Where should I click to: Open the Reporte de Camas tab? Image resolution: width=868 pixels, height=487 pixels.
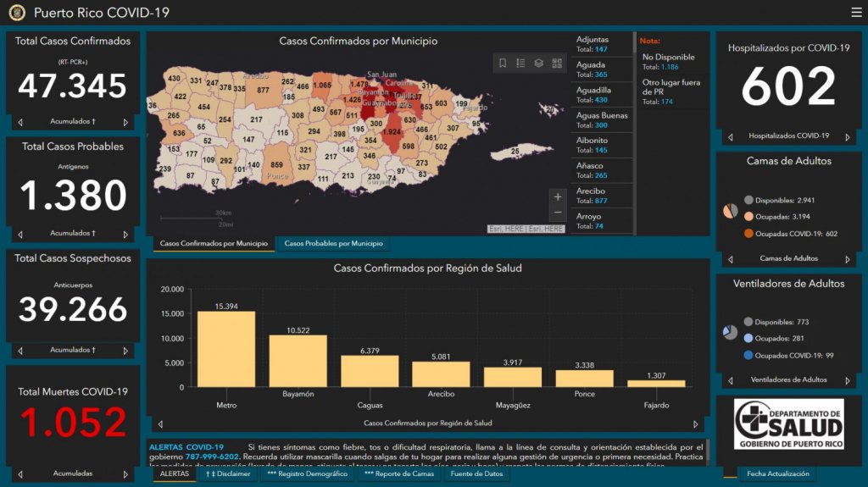398,474
